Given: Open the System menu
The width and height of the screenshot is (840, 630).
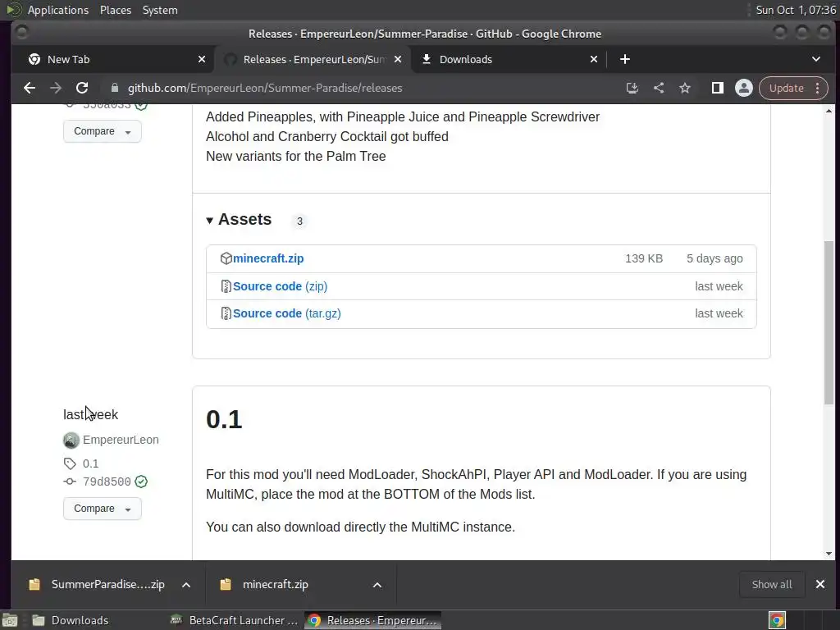Looking at the screenshot, I should (x=160, y=10).
